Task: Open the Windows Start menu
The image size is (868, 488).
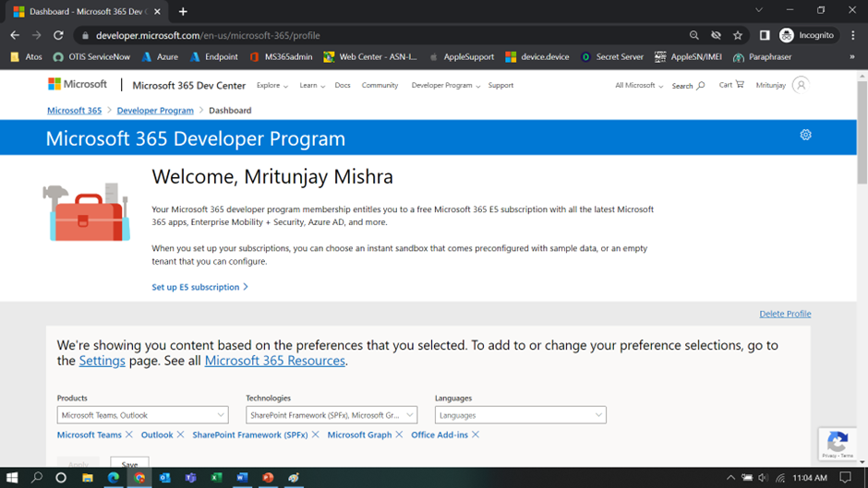Action: [x=12, y=478]
